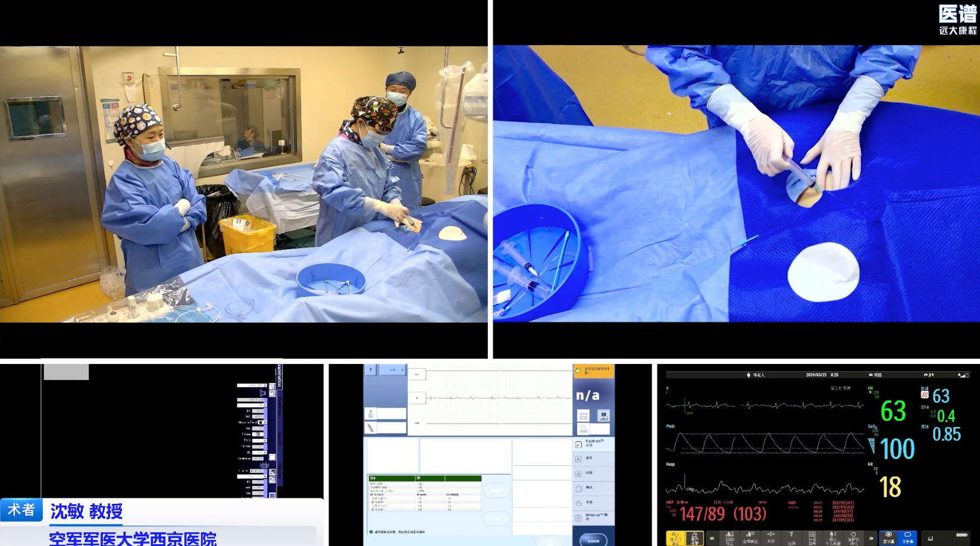Open the 事件 events menu item

(593, 459)
